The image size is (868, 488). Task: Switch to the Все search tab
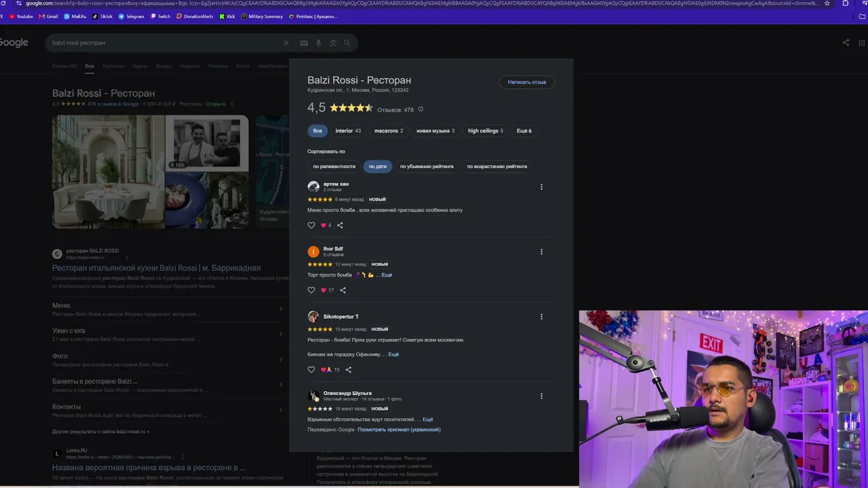click(90, 66)
